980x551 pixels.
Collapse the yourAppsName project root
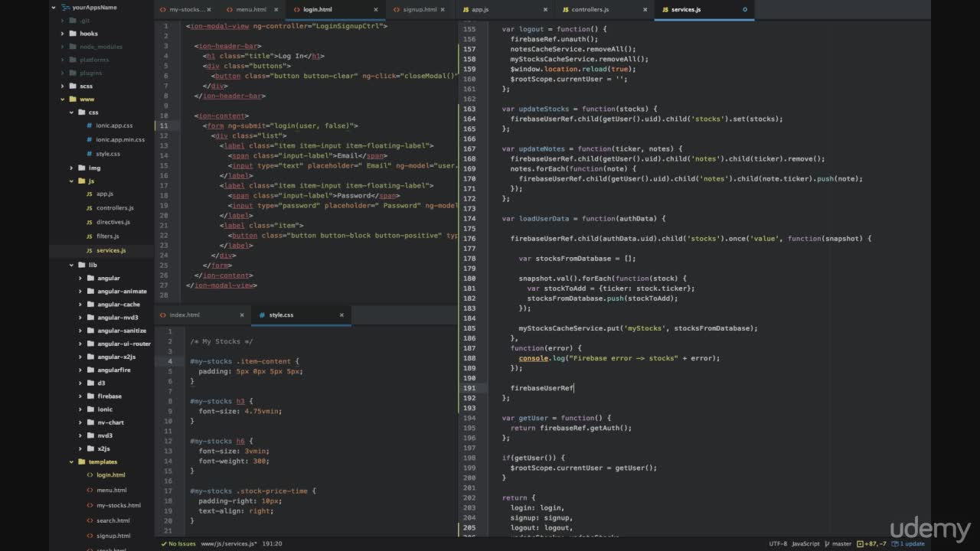(x=54, y=7)
